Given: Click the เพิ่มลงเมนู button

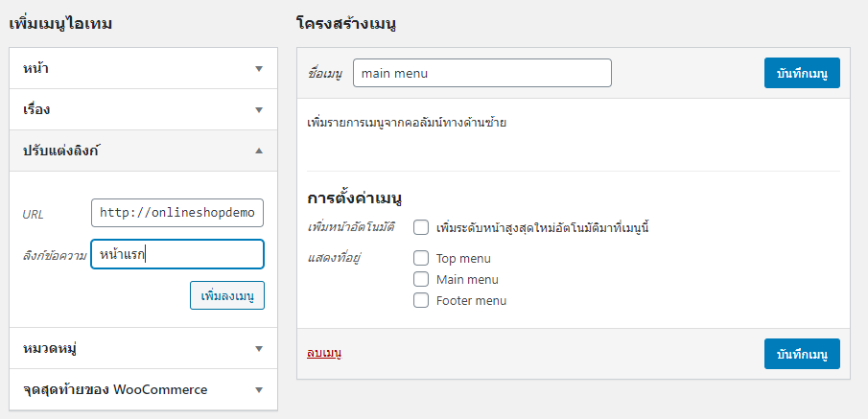Looking at the screenshot, I should coord(227,295).
